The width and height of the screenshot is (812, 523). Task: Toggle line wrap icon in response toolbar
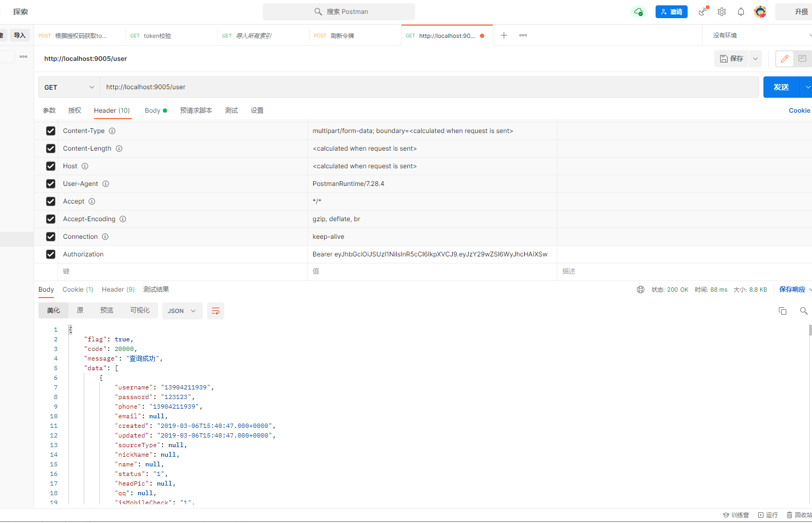[216, 311]
